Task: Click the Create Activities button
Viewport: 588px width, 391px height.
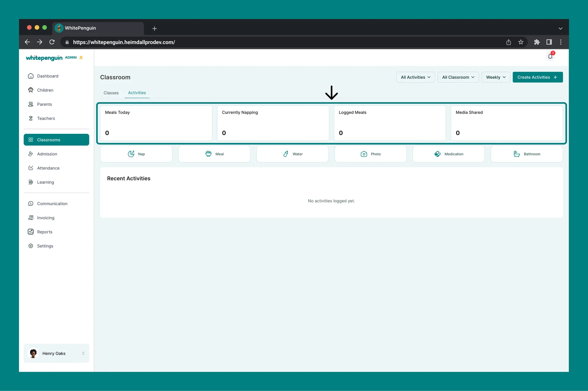Action: (537, 77)
